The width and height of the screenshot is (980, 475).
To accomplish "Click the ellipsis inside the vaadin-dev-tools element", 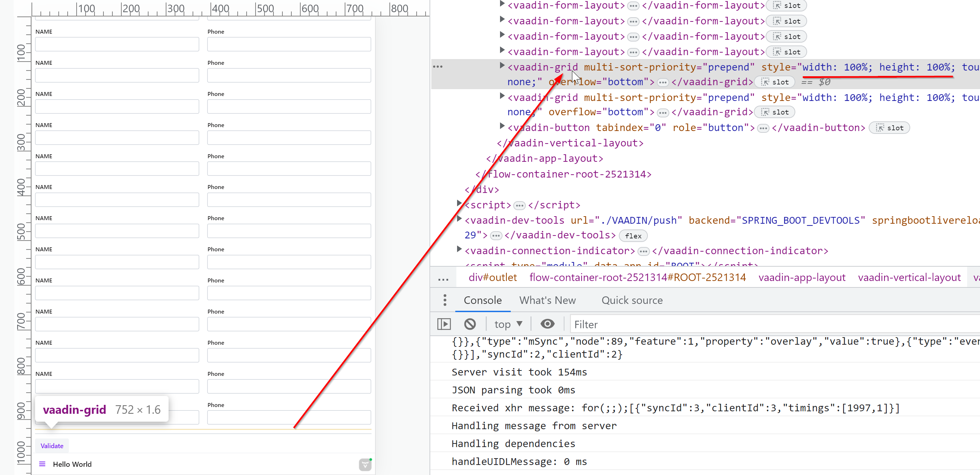I will pos(496,236).
